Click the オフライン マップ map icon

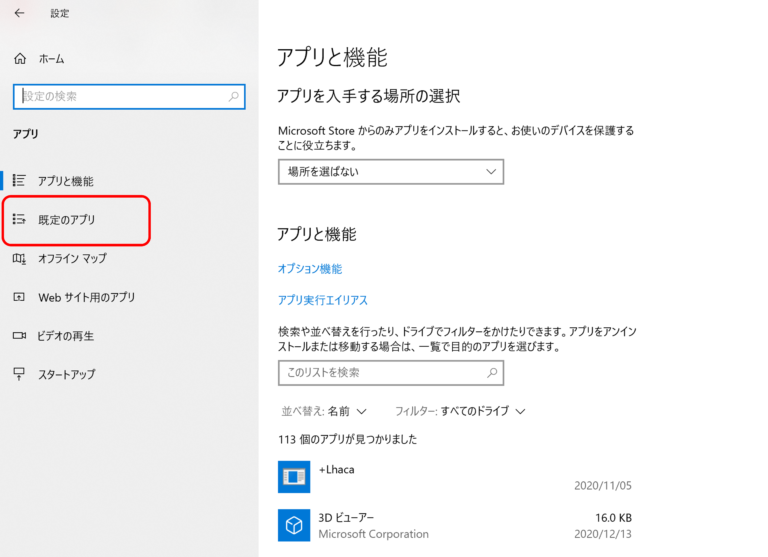pos(19,258)
